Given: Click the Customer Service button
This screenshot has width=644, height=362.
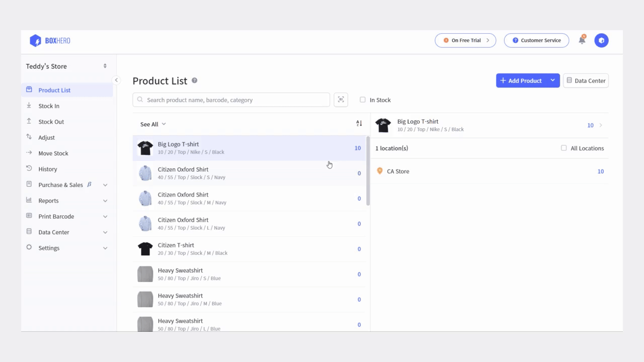Looking at the screenshot, I should tap(536, 40).
